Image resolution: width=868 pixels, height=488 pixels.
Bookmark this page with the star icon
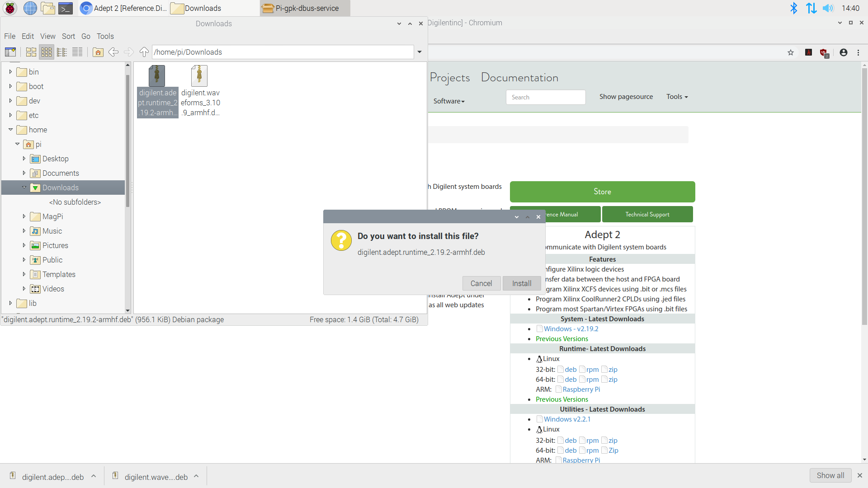[x=791, y=52]
